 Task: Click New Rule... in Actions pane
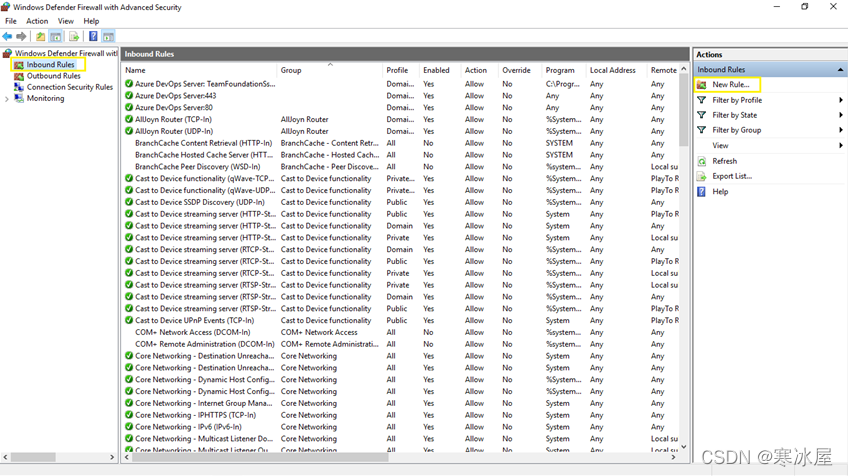click(x=730, y=85)
